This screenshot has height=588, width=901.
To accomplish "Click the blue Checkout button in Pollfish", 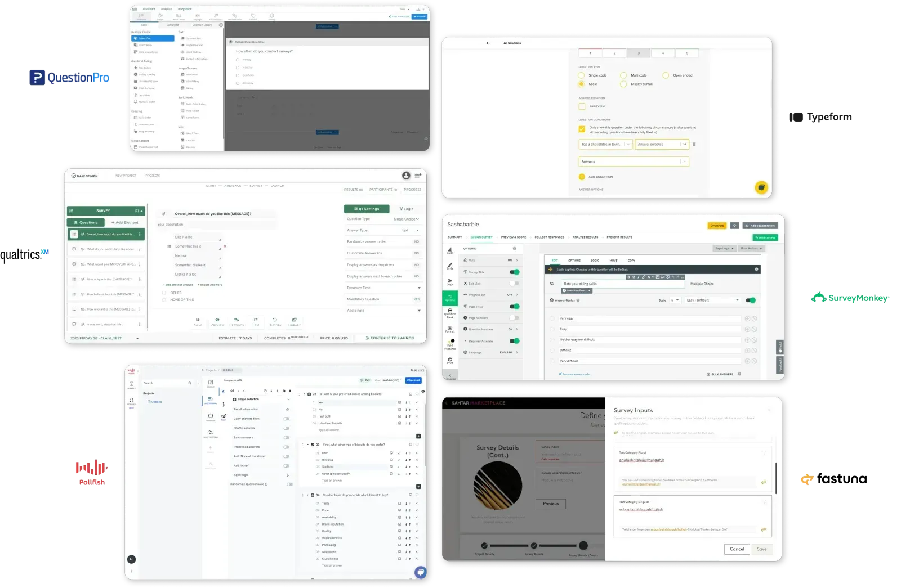I will click(x=413, y=380).
